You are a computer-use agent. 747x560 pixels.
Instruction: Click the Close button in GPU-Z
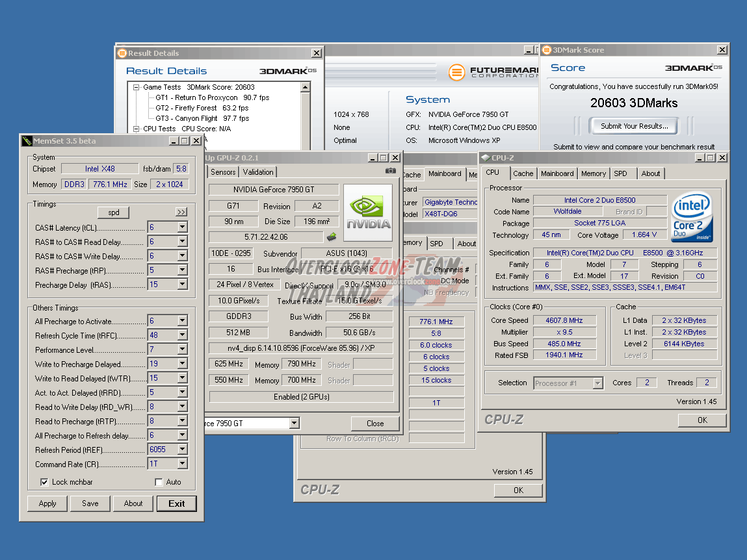tap(375, 424)
